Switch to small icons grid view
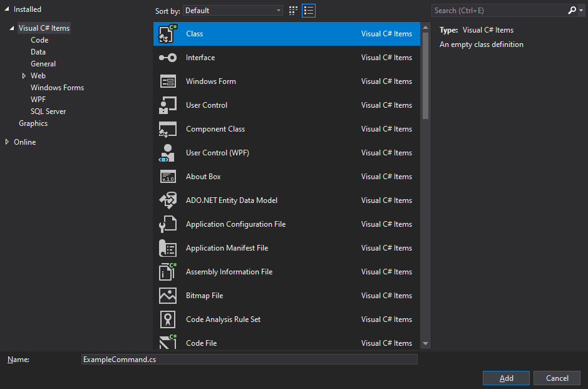 293,11
